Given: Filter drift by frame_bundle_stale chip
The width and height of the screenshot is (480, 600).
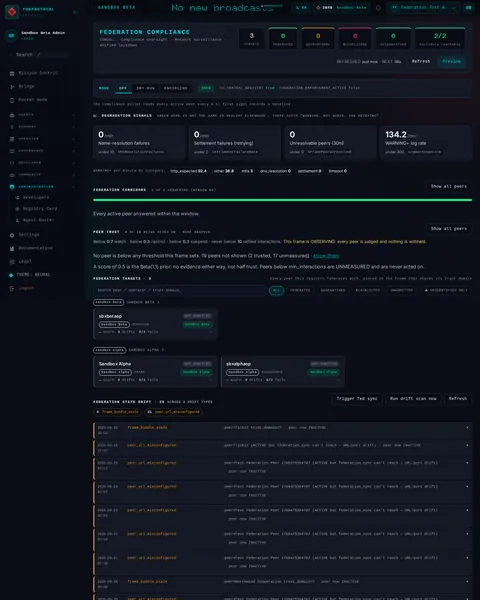Looking at the screenshot, I should [x=118, y=412].
